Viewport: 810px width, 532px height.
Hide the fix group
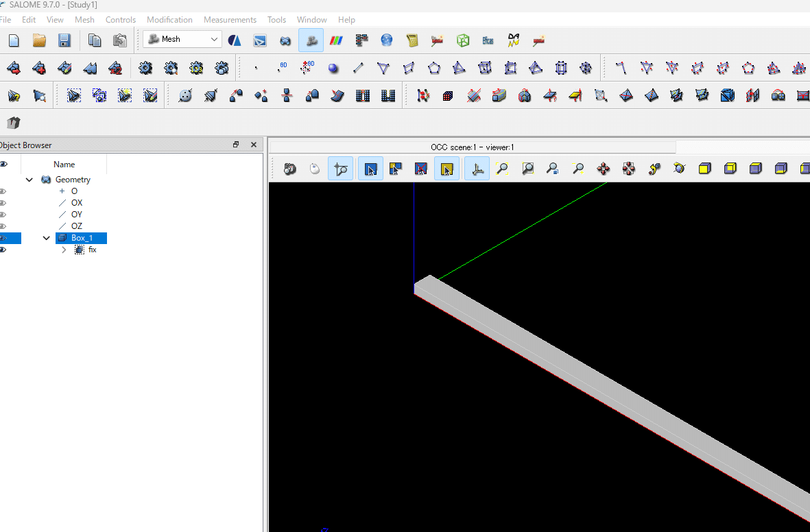3,250
